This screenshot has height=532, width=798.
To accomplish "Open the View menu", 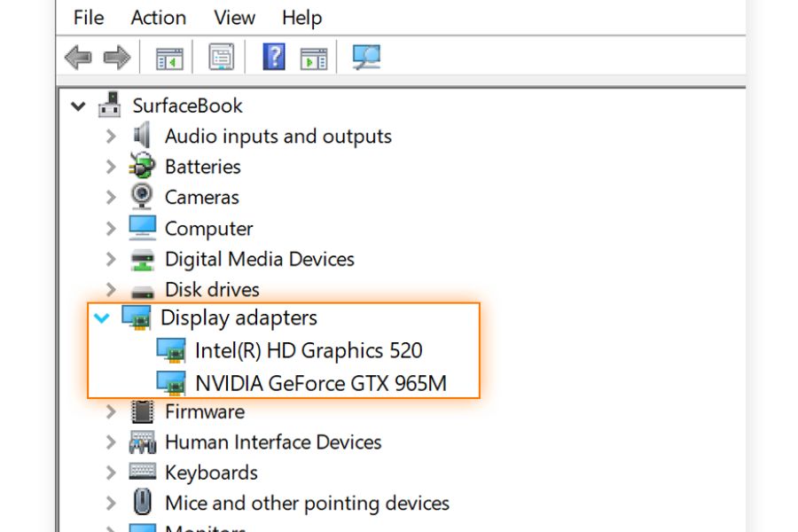I will [x=234, y=17].
